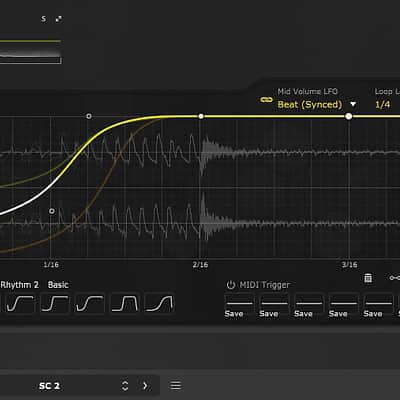Click the MIDI Trigger label

pos(265,285)
